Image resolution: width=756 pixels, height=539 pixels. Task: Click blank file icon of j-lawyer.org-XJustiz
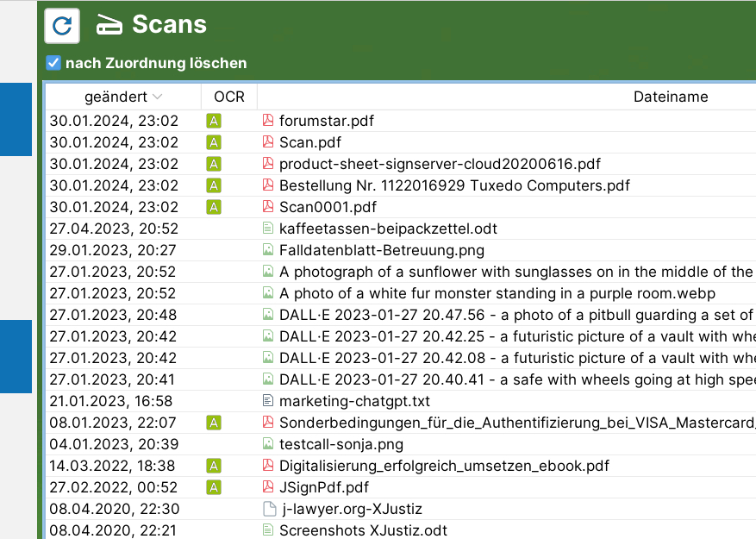(268, 509)
